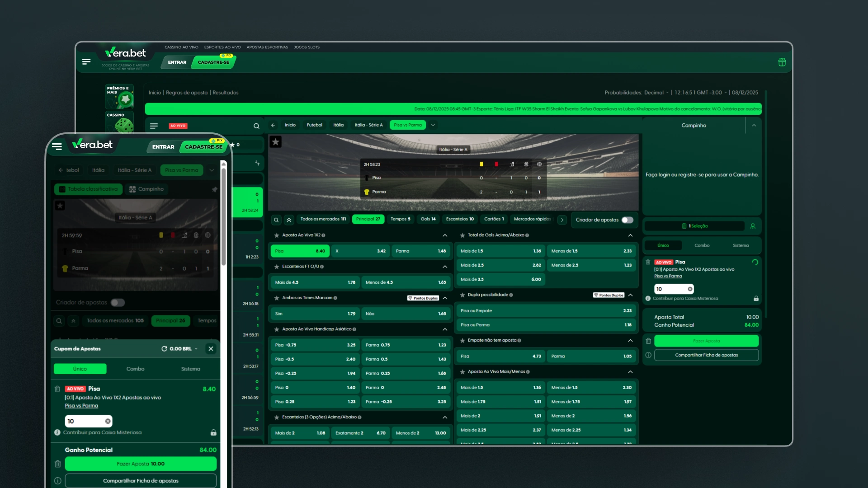
Task: Open the list menu icon beside AO VIVO
Action: [x=154, y=126]
